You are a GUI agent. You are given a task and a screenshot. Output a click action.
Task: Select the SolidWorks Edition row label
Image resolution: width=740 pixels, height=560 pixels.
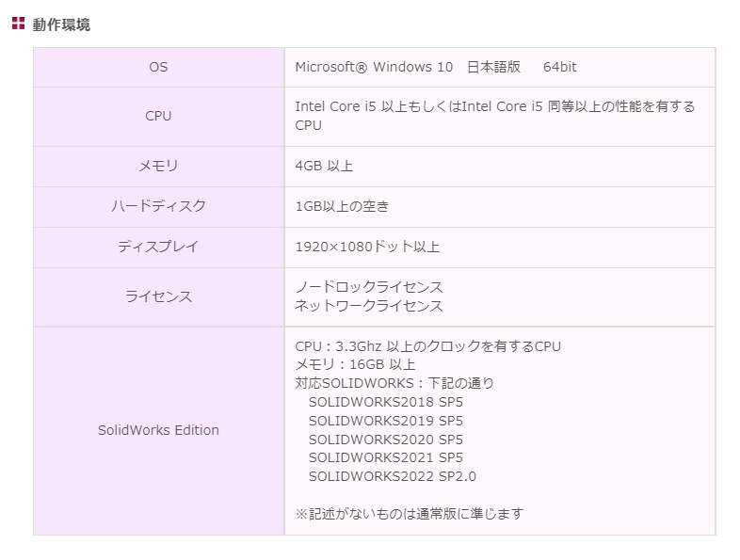click(x=158, y=430)
